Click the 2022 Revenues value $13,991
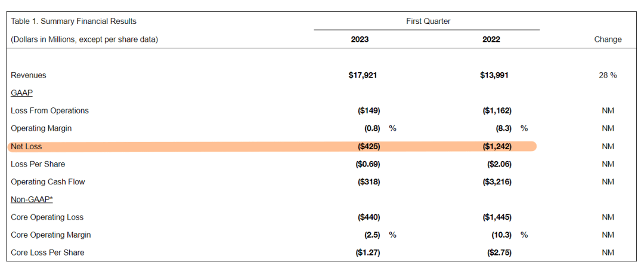644x271 pixels. click(494, 75)
